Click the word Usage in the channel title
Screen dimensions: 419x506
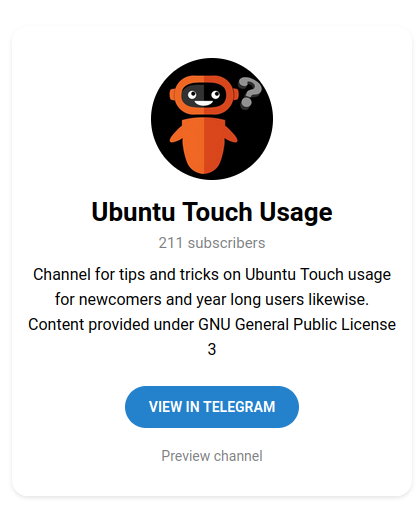click(296, 213)
